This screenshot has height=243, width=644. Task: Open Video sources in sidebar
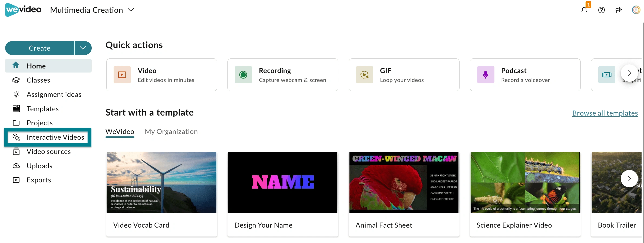[x=48, y=152]
